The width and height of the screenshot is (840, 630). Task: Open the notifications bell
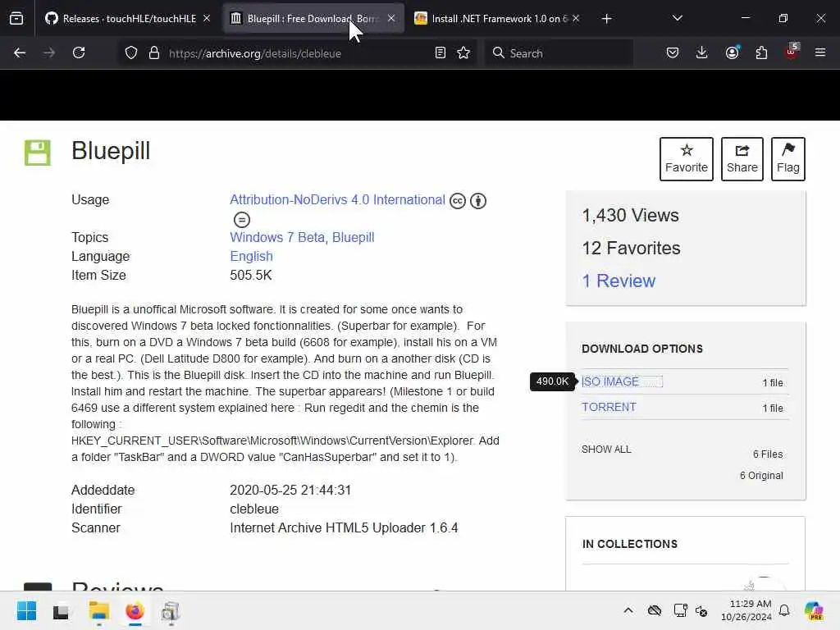tap(784, 610)
